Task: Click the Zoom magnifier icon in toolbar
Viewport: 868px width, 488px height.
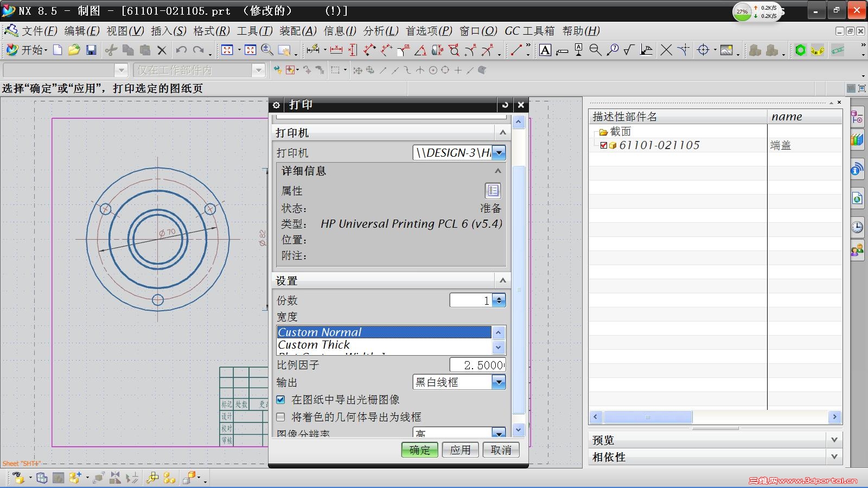Action: tap(267, 50)
